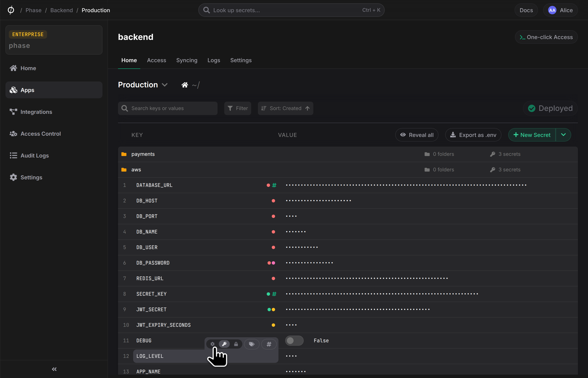Switch to the Access tab
588x378 pixels.
[x=157, y=60]
